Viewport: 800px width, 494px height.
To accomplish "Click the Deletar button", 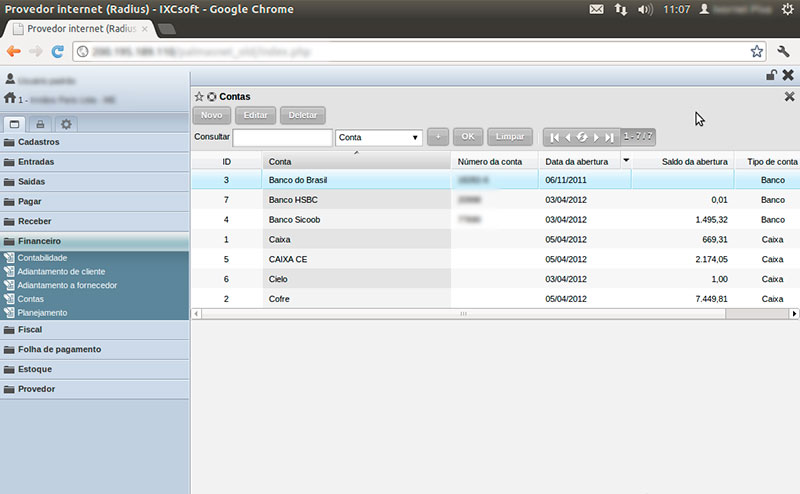I will tap(303, 115).
